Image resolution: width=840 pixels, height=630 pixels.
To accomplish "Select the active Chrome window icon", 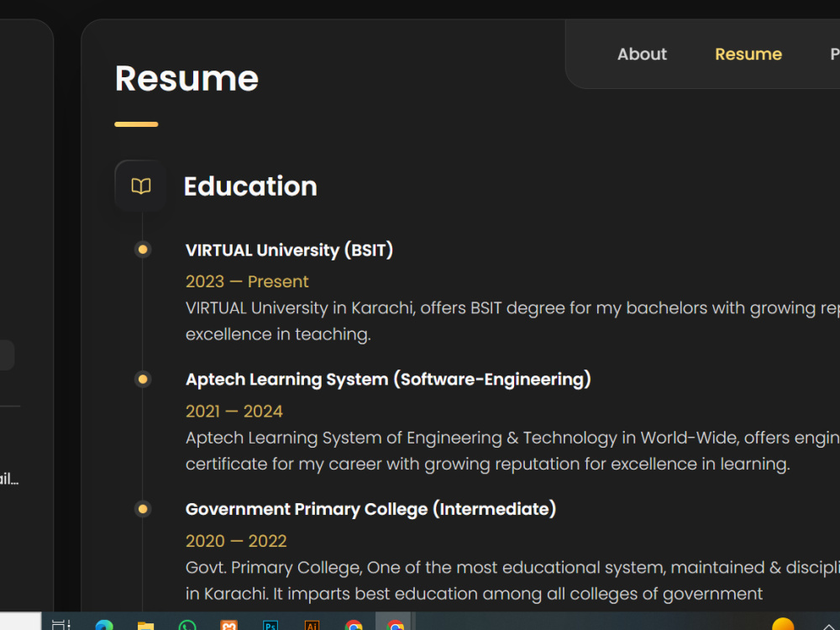I will (396, 625).
